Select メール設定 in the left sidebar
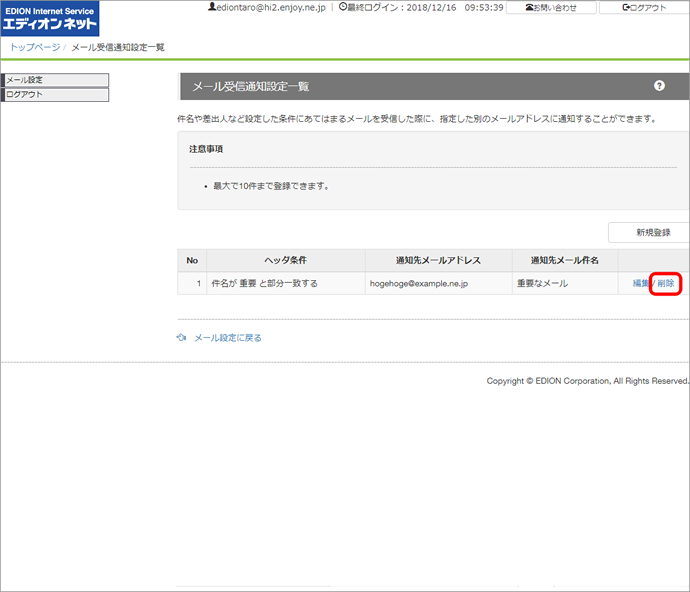 point(55,80)
